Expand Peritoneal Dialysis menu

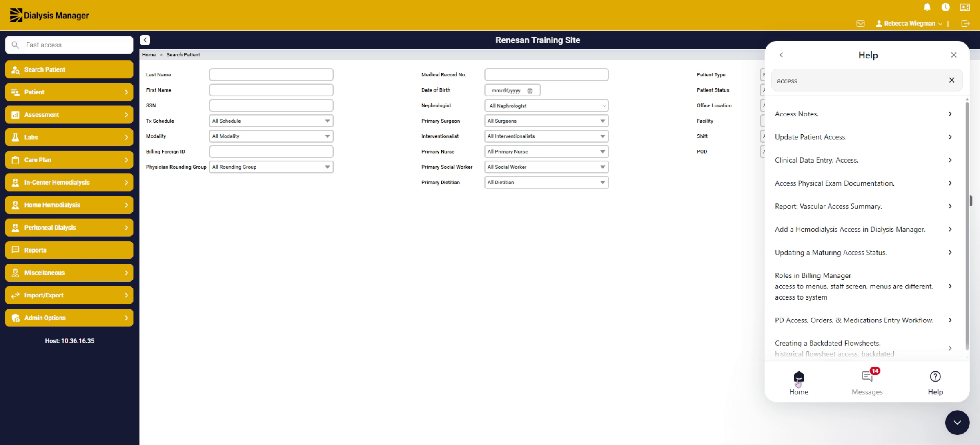(69, 228)
